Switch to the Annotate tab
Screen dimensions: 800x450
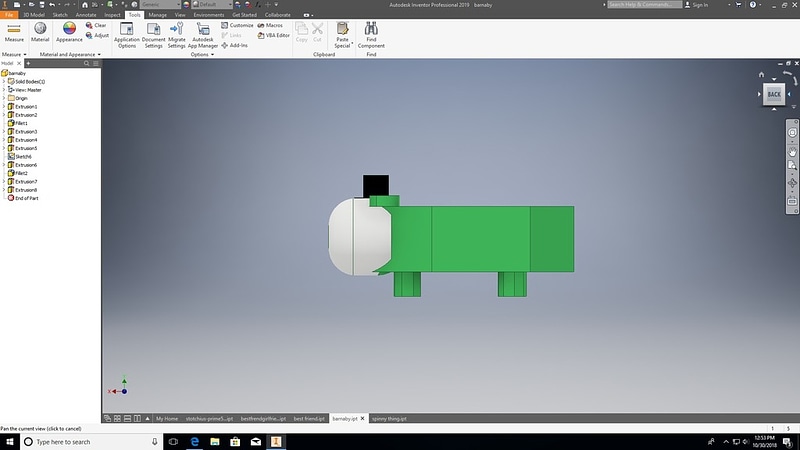[86, 15]
